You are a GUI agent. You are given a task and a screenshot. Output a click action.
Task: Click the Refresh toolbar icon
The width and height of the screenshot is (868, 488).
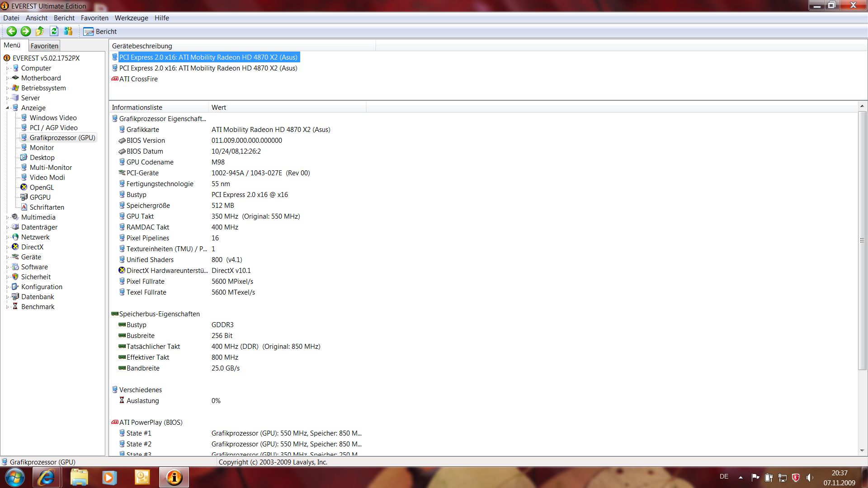click(x=54, y=31)
